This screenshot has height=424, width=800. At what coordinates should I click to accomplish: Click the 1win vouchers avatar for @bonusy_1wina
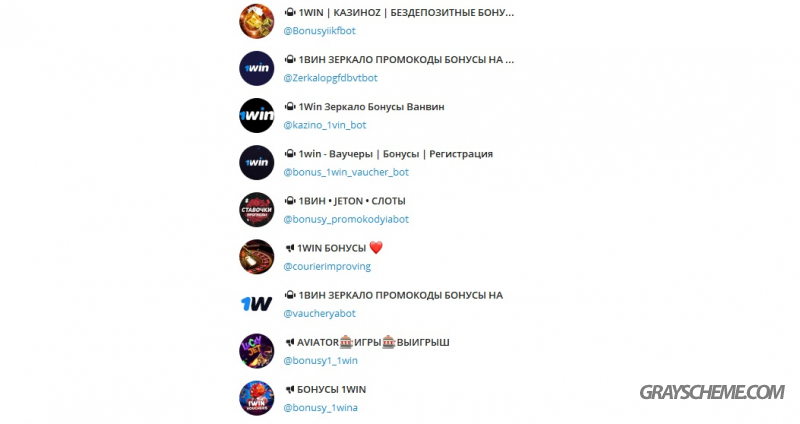pos(257,398)
